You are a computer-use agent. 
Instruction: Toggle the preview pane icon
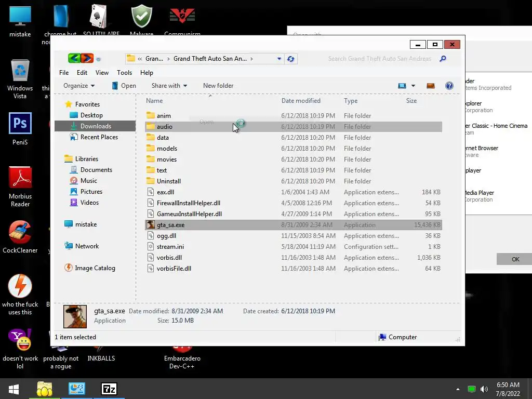(x=431, y=86)
